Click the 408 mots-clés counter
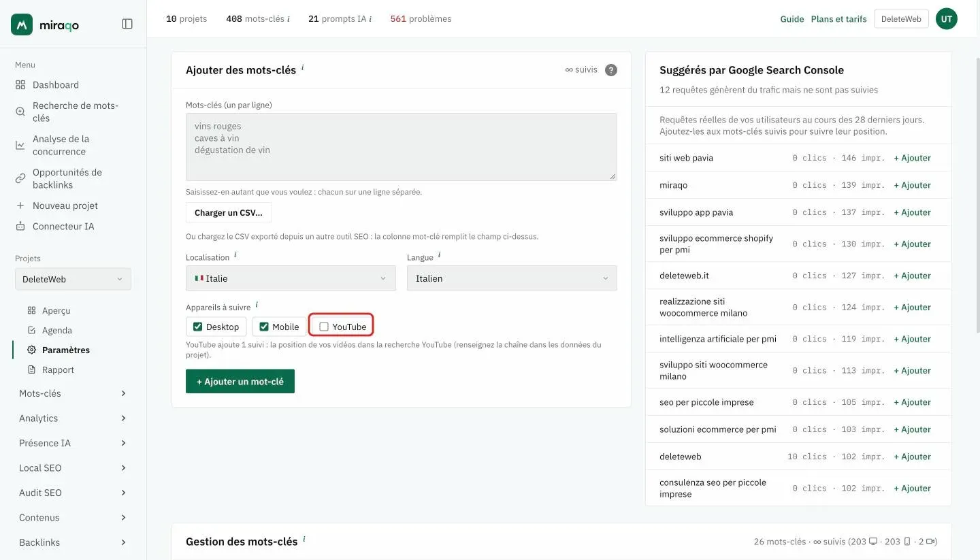 [257, 19]
